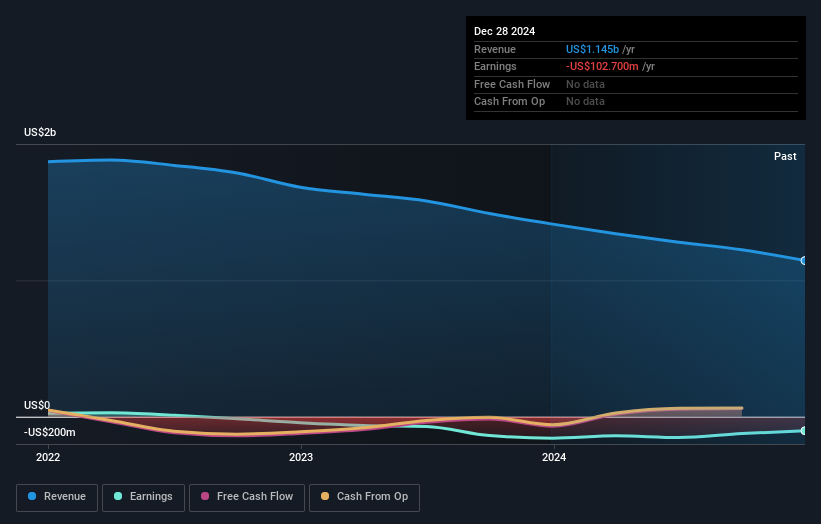The image size is (821, 524).
Task: Click the -US$102.700m earnings value
Action: click(x=602, y=66)
